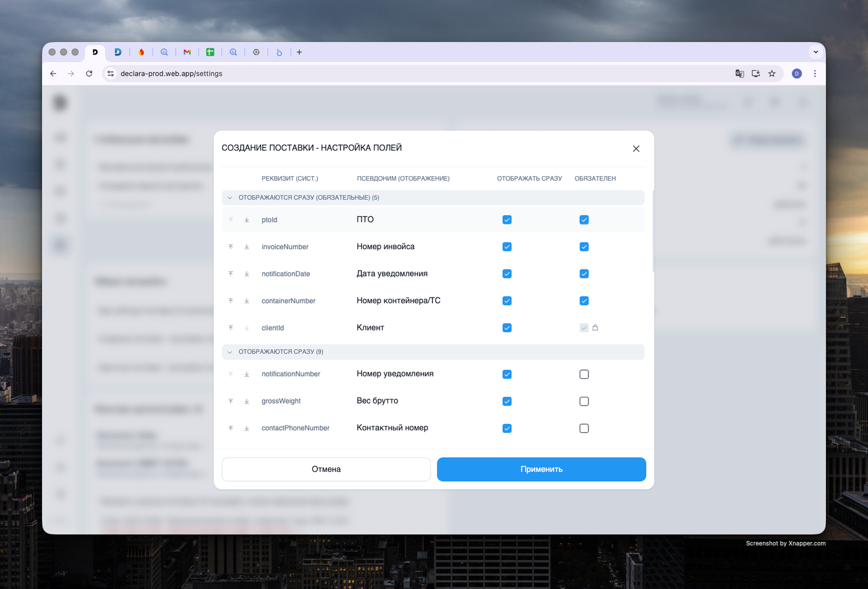Move the notificationNumber field down

[x=247, y=374]
